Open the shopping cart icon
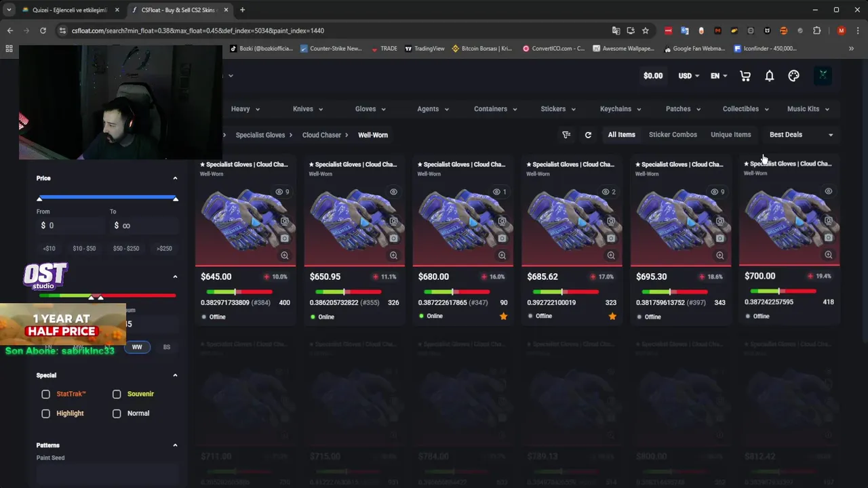Viewport: 868px width, 488px height. click(x=745, y=76)
